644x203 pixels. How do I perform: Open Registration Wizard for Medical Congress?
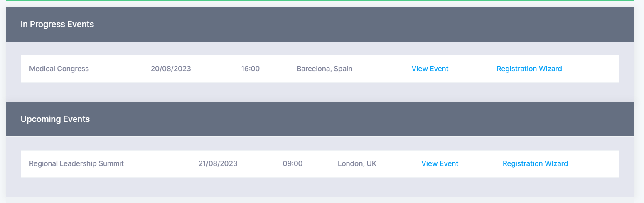[x=529, y=69]
